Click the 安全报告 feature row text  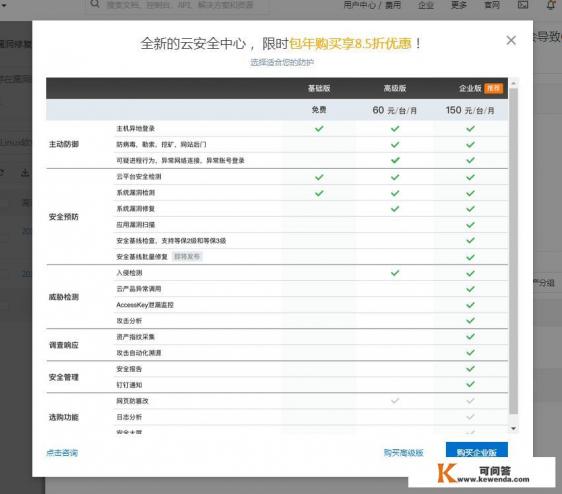coord(129,369)
